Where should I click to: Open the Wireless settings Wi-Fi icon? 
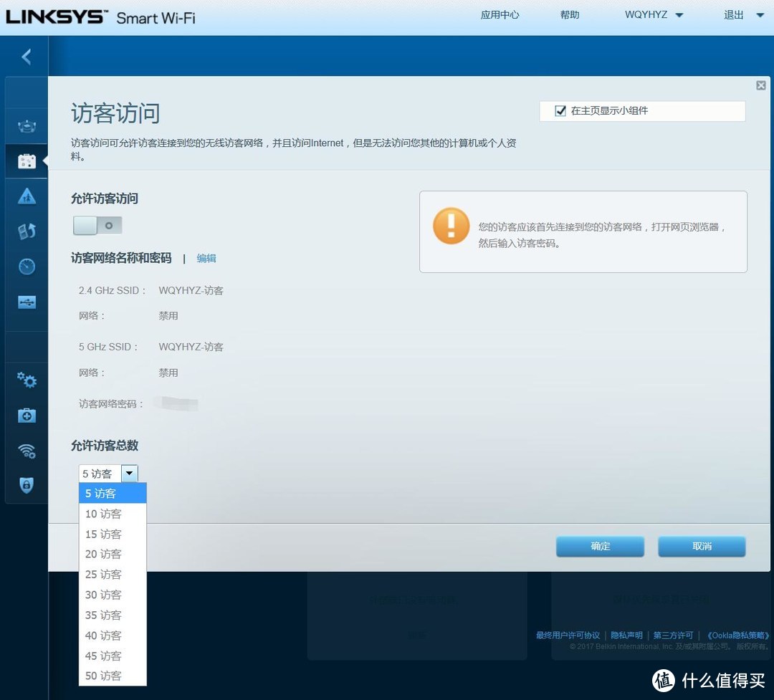pyautogui.click(x=27, y=451)
